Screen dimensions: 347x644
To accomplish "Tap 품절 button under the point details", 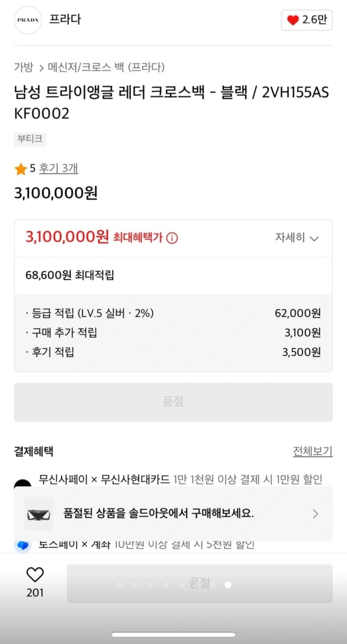I will tap(173, 402).
